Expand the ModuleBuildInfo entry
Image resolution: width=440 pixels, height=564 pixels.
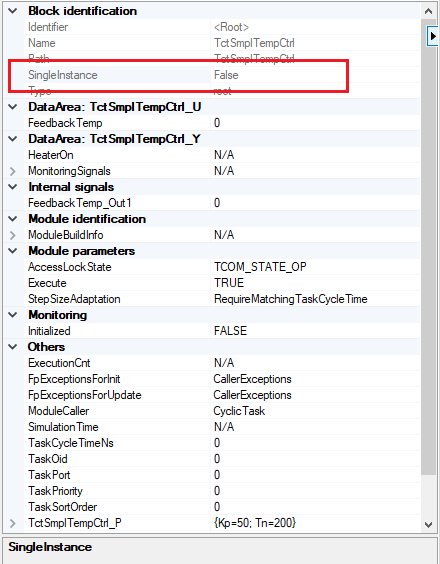click(13, 235)
